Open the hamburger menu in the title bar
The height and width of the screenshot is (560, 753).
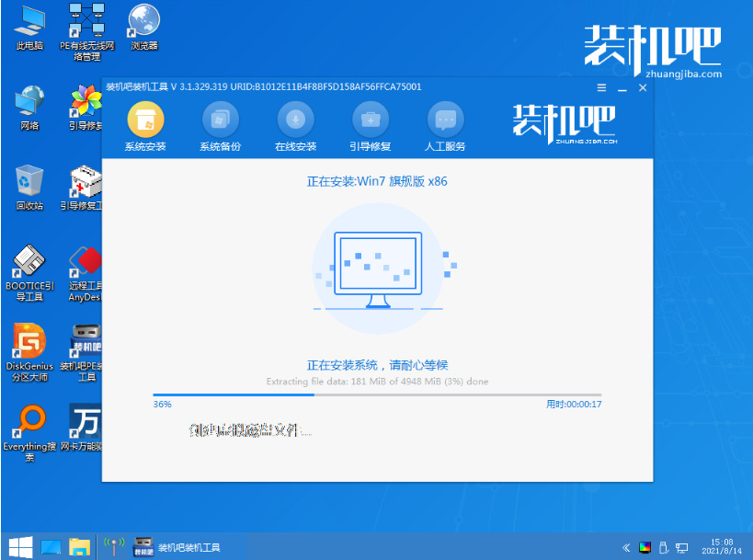pyautogui.click(x=601, y=88)
